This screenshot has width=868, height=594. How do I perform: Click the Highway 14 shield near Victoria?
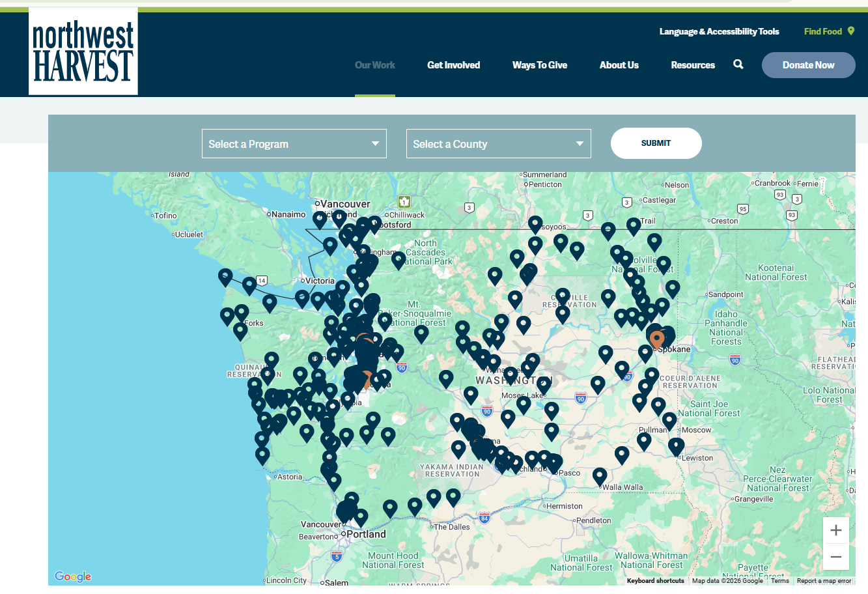[261, 281]
